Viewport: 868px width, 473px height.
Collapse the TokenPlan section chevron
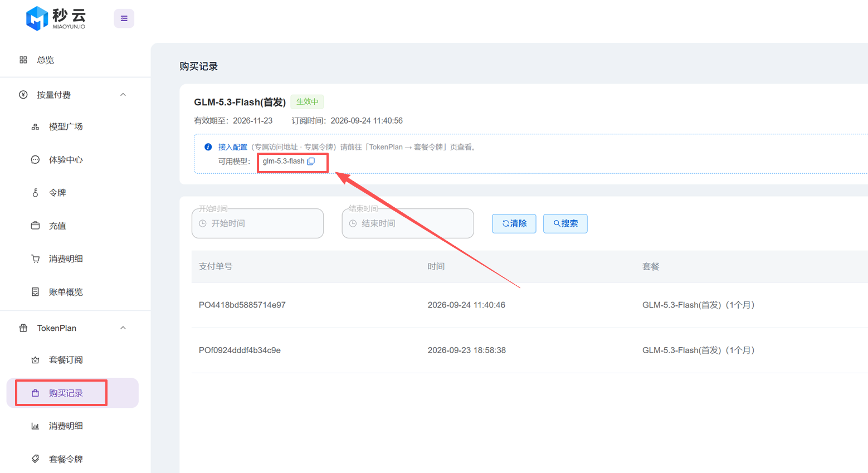123,328
